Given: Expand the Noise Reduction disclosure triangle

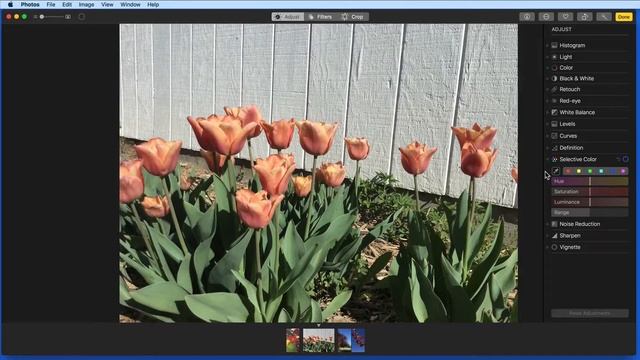Looking at the screenshot, I should [547, 224].
